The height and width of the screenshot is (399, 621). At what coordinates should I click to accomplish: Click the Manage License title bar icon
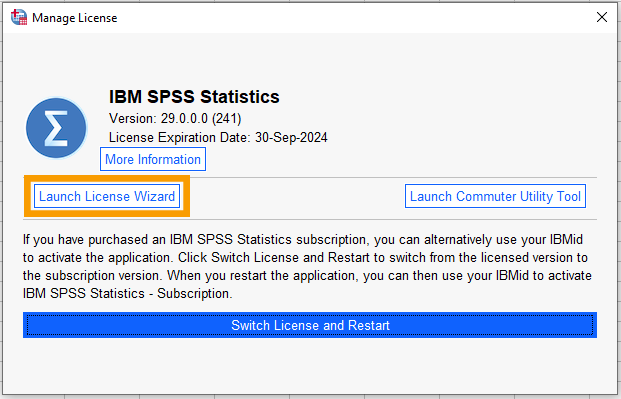pyautogui.click(x=19, y=17)
